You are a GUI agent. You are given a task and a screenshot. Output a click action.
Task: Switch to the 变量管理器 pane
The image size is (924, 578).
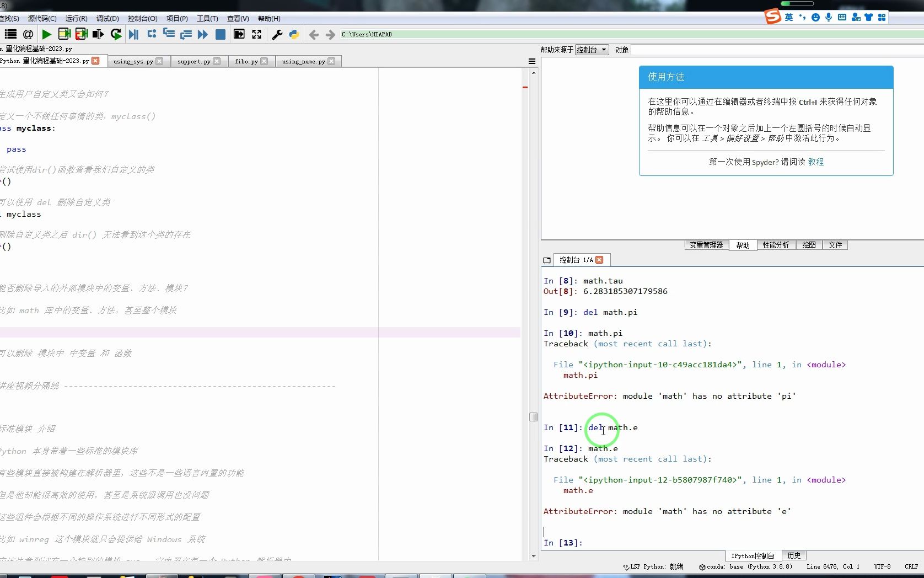coord(706,245)
